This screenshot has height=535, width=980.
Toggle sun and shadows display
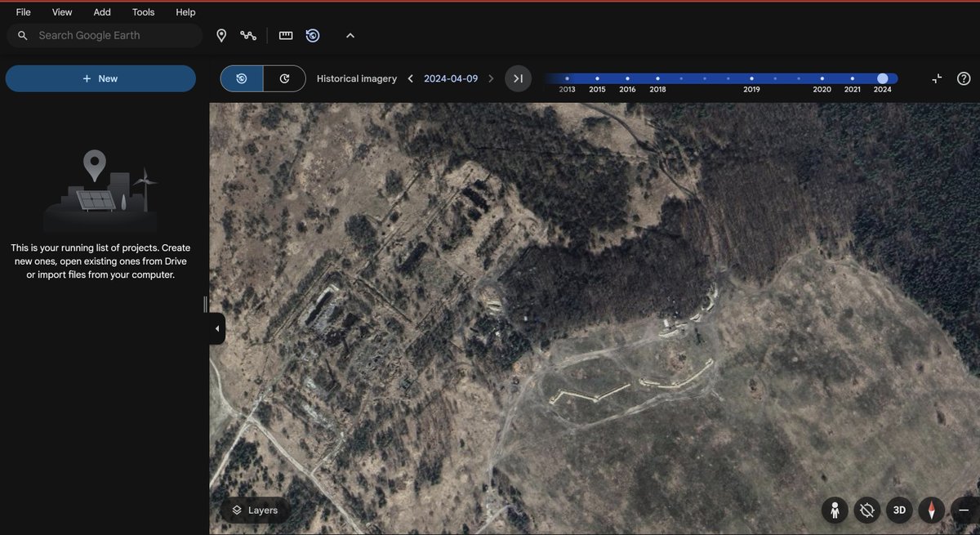[x=866, y=510]
